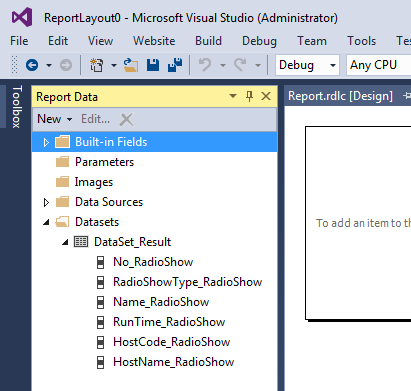Select the RunTime_RadioShow field
The image size is (411, 391).
point(169,322)
